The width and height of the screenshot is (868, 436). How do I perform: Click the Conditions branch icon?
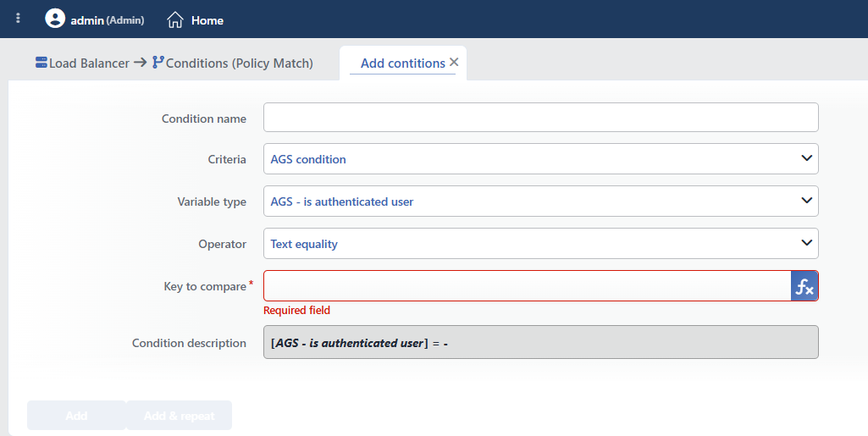pyautogui.click(x=158, y=62)
